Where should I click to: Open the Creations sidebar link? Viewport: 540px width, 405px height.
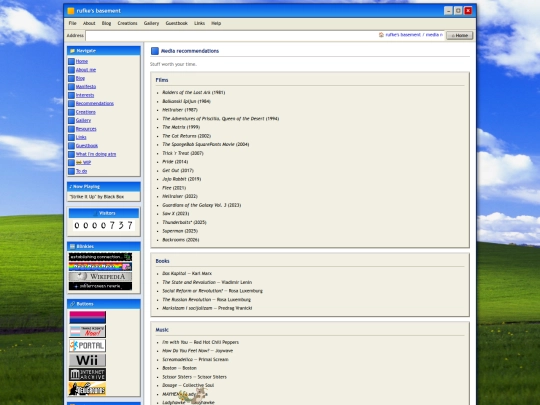(86, 112)
